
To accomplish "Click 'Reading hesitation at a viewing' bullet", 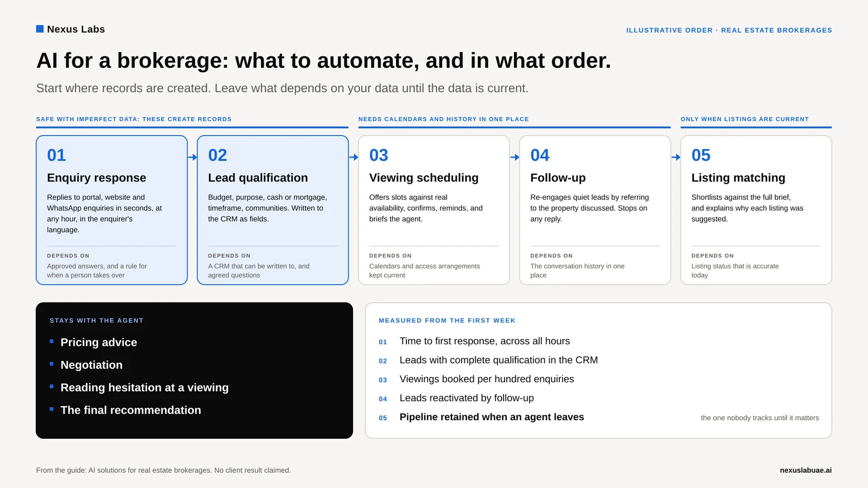I will coord(145,388).
